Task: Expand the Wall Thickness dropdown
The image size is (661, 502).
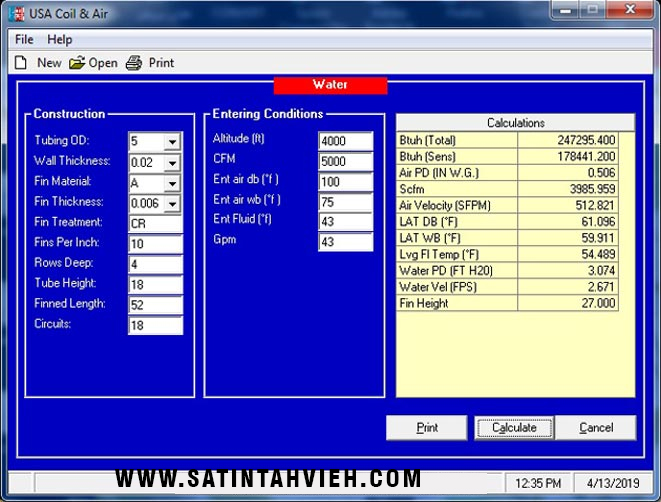Action: pyautogui.click(x=171, y=163)
